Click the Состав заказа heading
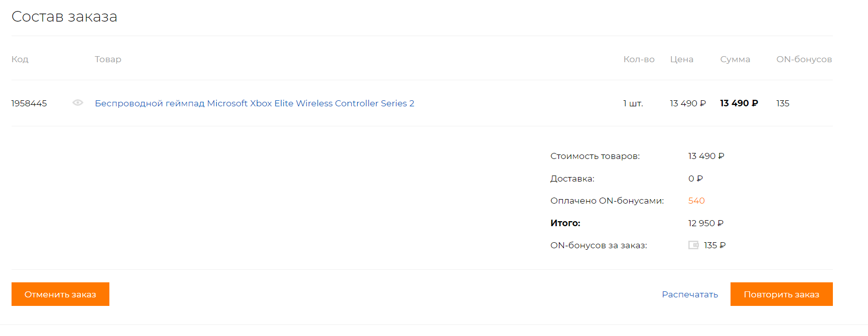The width and height of the screenshot is (868, 336). tap(64, 17)
